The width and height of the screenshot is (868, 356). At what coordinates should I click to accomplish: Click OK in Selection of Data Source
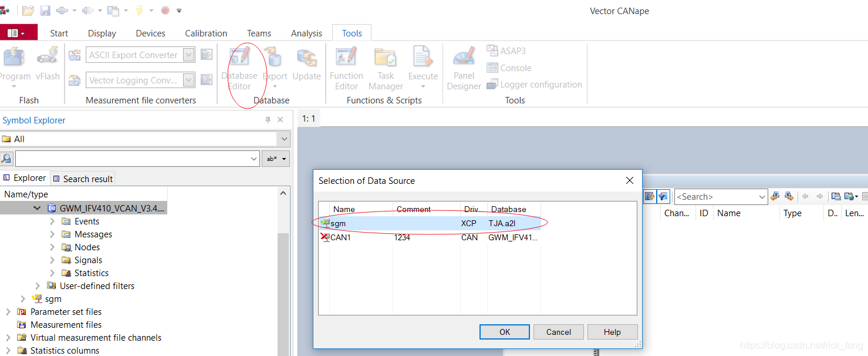(505, 332)
